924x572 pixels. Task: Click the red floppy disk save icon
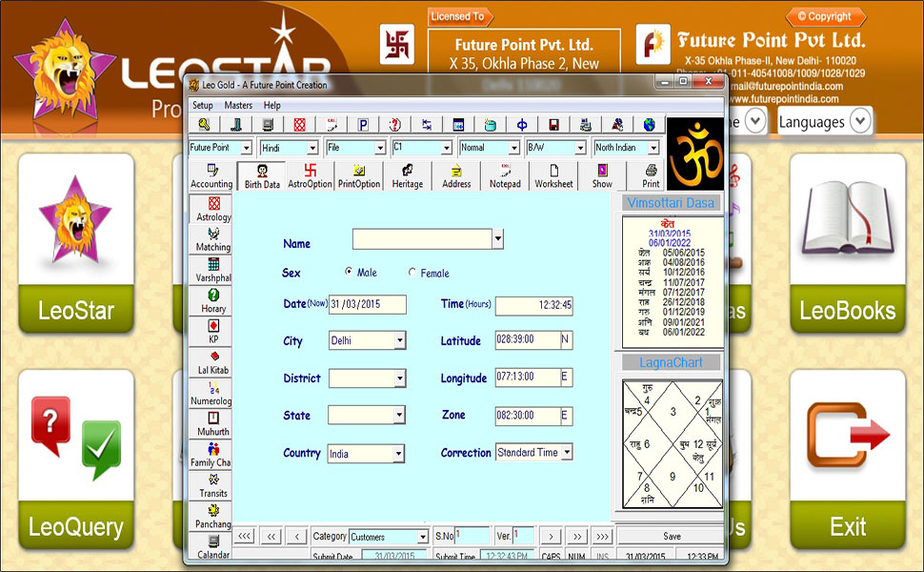[x=554, y=125]
